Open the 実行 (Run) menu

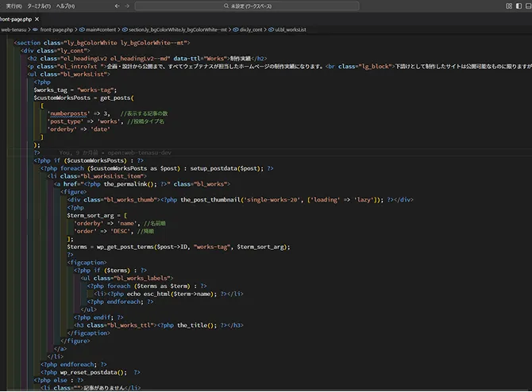13,6
